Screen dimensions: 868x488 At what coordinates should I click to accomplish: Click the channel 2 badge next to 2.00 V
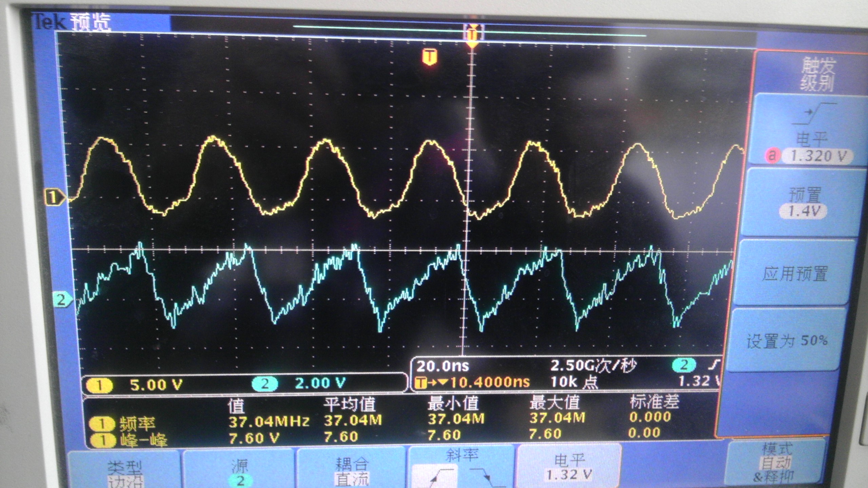pos(265,384)
